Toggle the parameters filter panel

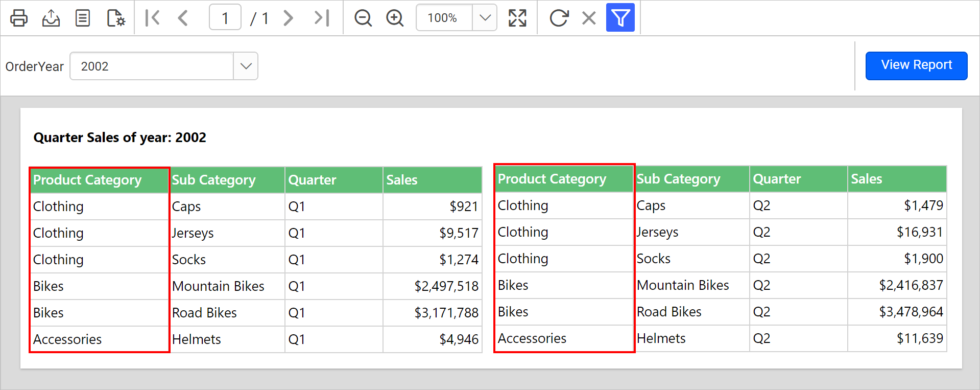pos(620,18)
